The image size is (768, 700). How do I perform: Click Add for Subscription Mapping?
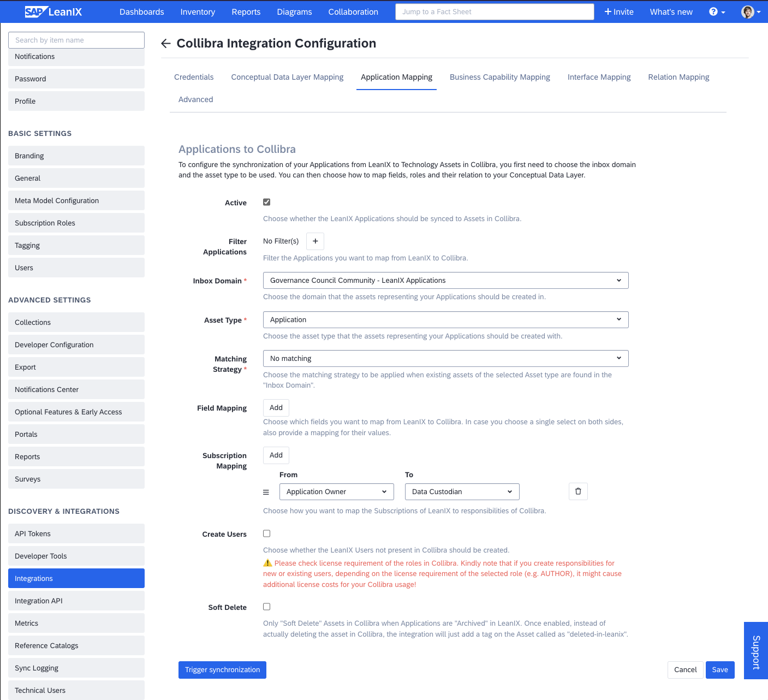pos(276,455)
